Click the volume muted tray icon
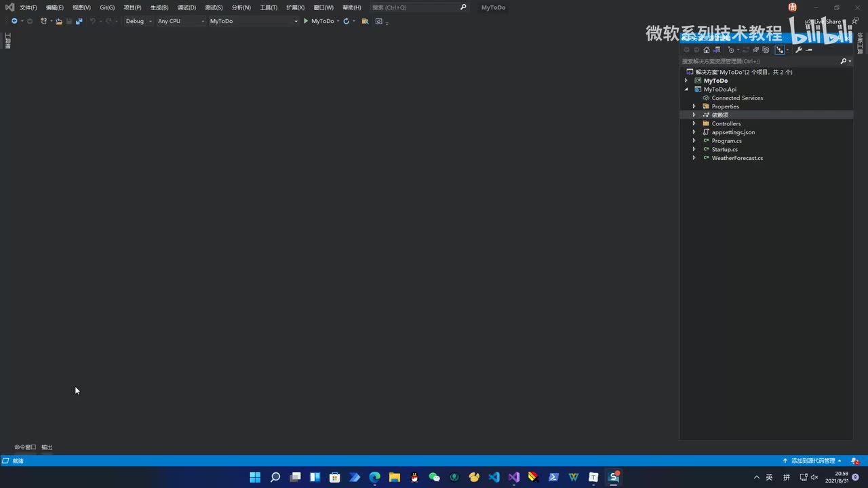 [814, 477]
